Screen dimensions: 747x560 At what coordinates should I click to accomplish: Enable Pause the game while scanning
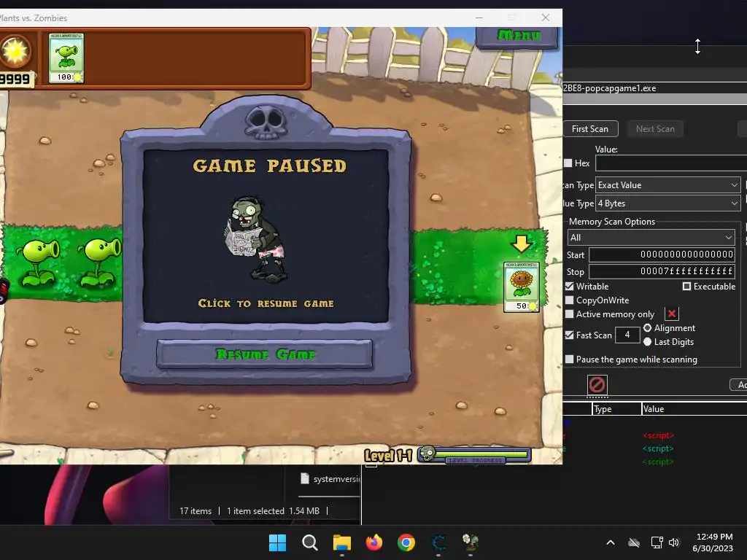tap(569, 359)
